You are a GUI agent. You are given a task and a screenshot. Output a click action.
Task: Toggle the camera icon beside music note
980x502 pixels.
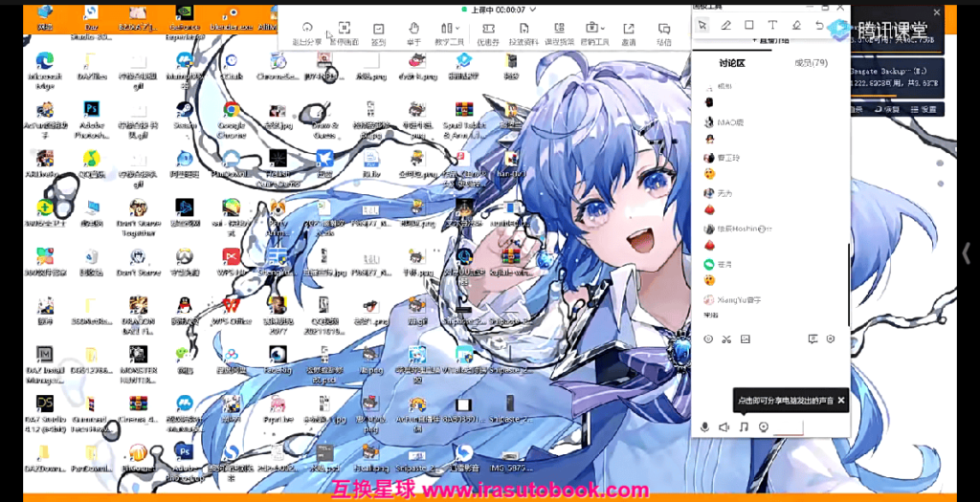tap(763, 427)
